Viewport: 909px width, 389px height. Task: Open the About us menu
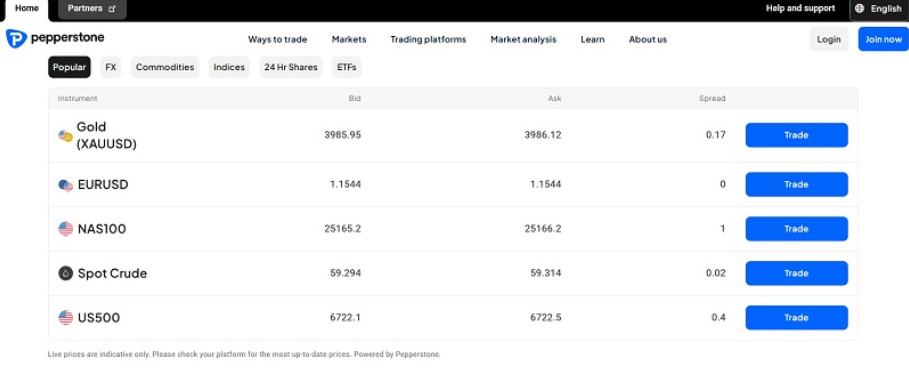(648, 39)
